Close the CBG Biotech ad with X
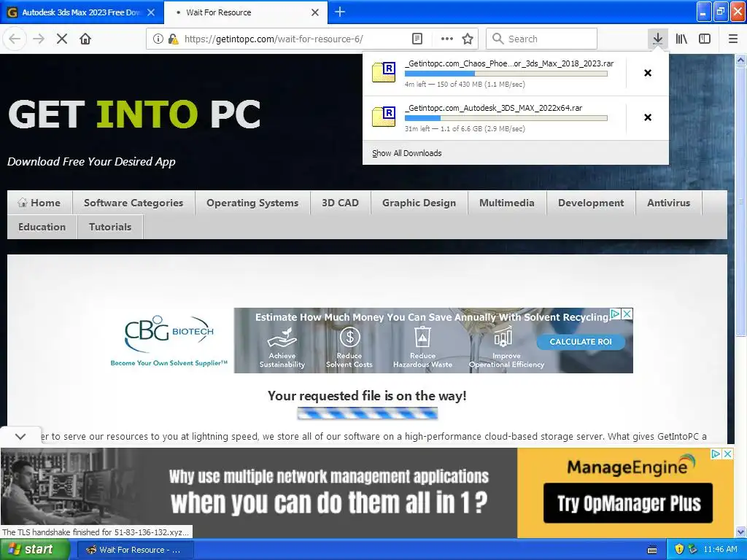Image resolution: width=747 pixels, height=560 pixels. click(x=627, y=314)
